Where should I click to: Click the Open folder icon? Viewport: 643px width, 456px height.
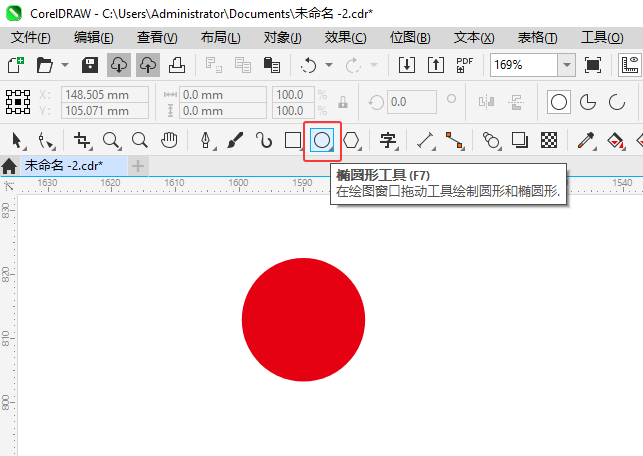click(x=44, y=65)
